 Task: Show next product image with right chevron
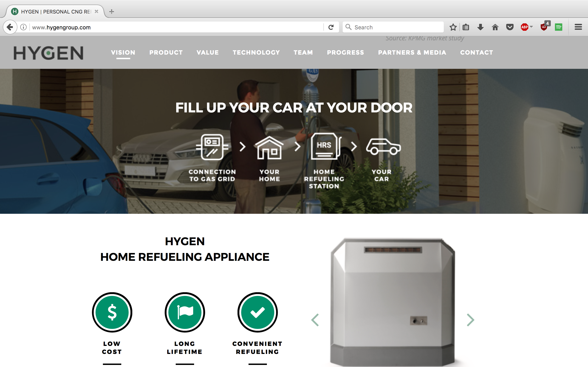pyautogui.click(x=471, y=320)
